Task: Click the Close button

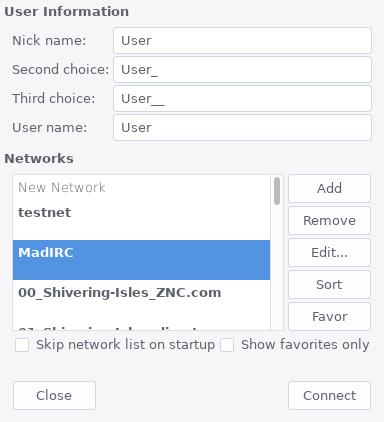Action: click(54, 395)
